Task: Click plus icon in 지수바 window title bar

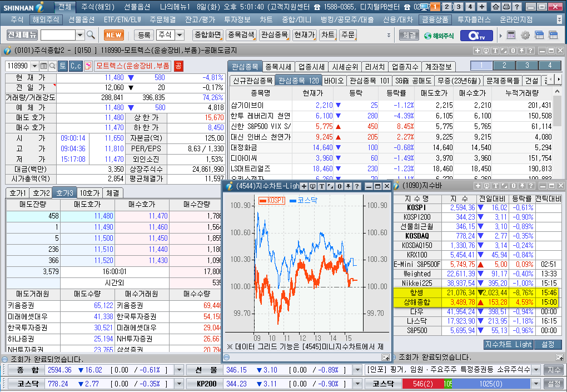Action: tap(478, 186)
